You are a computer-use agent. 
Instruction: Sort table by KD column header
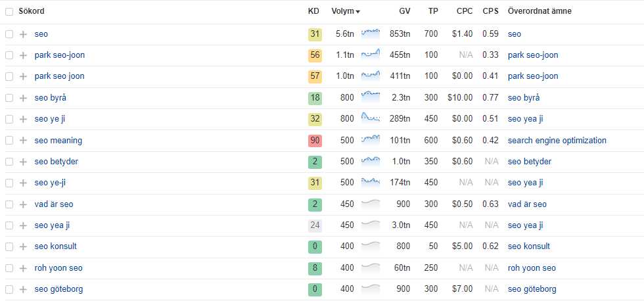[314, 11]
